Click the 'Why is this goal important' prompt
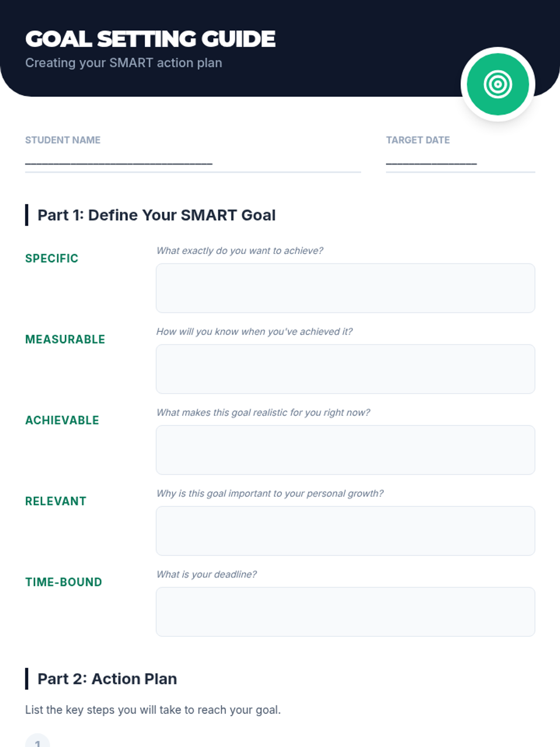Image resolution: width=560 pixels, height=747 pixels. click(270, 493)
